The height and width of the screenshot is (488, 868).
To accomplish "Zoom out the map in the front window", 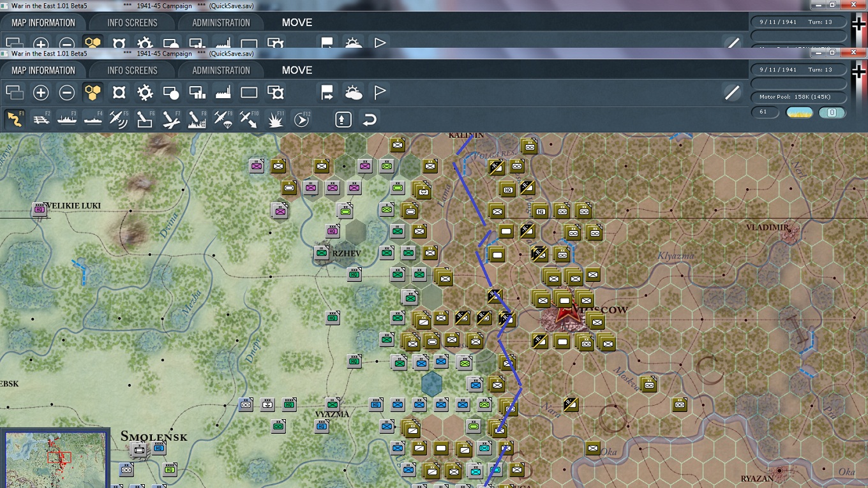I will tap(67, 92).
